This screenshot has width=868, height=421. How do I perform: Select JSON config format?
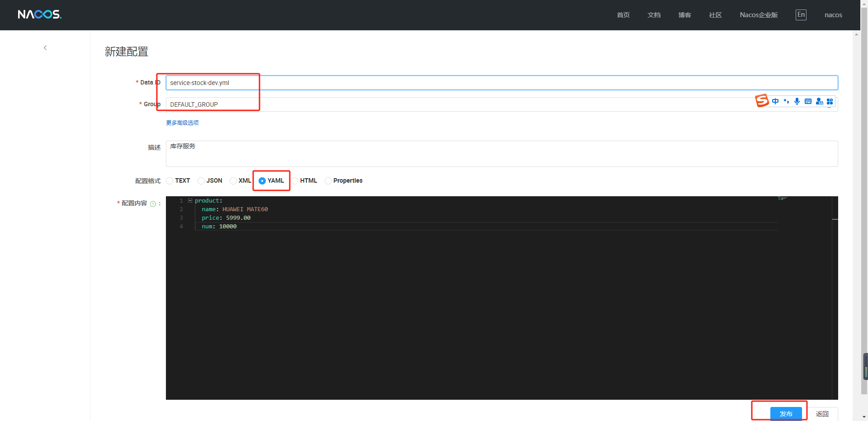click(x=201, y=181)
